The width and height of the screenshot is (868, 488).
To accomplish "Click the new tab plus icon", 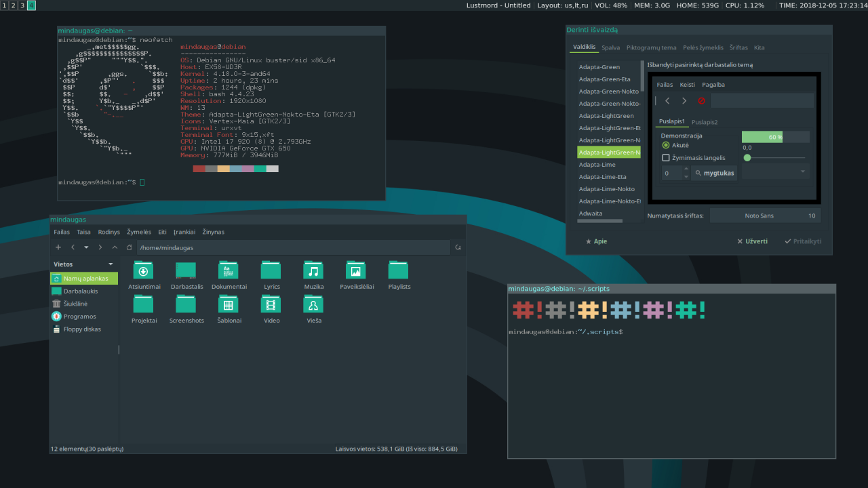I will click(x=58, y=247).
